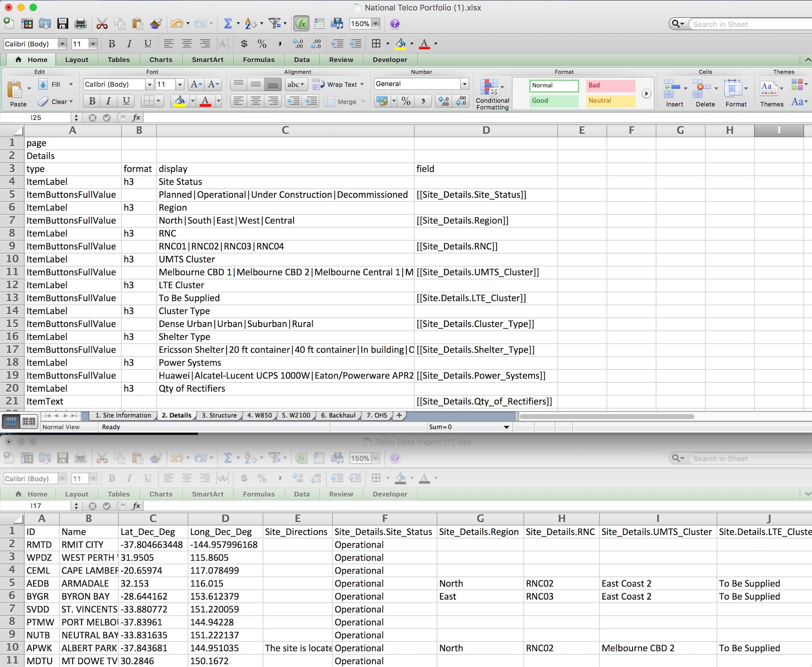The width and height of the screenshot is (812, 667).
Task: Click Conditional Formatting icon
Action: coord(489,87)
